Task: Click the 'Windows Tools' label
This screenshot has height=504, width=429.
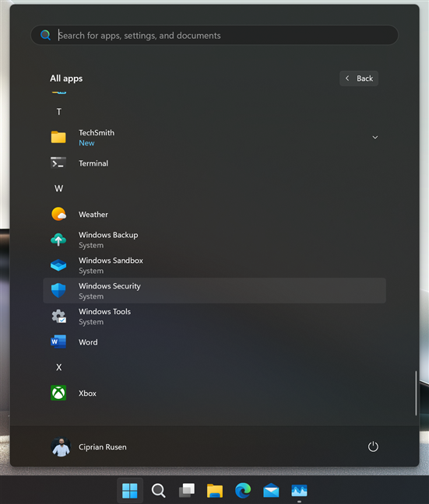Action: coord(105,311)
